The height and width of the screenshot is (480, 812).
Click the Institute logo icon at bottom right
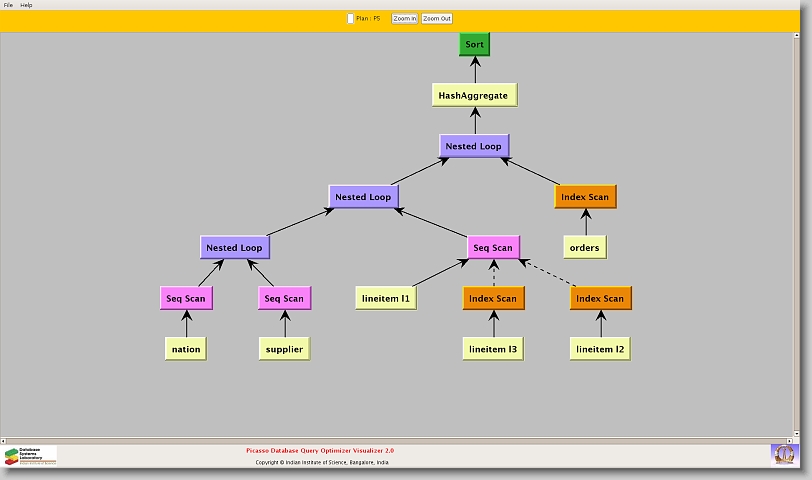pos(784,454)
